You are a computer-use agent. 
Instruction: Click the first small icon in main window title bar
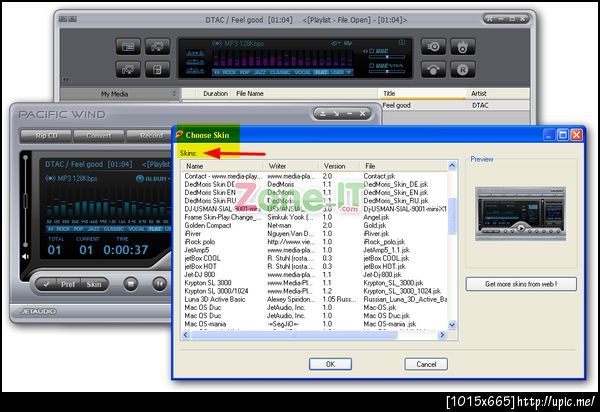point(63,19)
